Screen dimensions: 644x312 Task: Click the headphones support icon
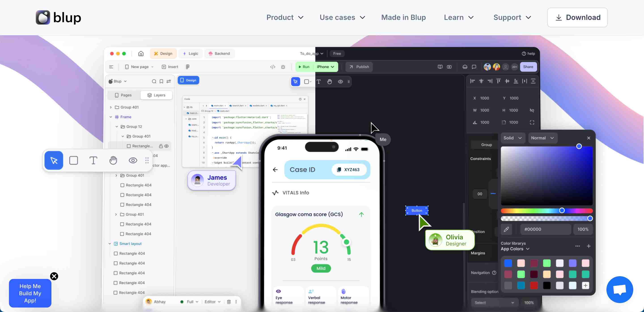tap(465, 67)
